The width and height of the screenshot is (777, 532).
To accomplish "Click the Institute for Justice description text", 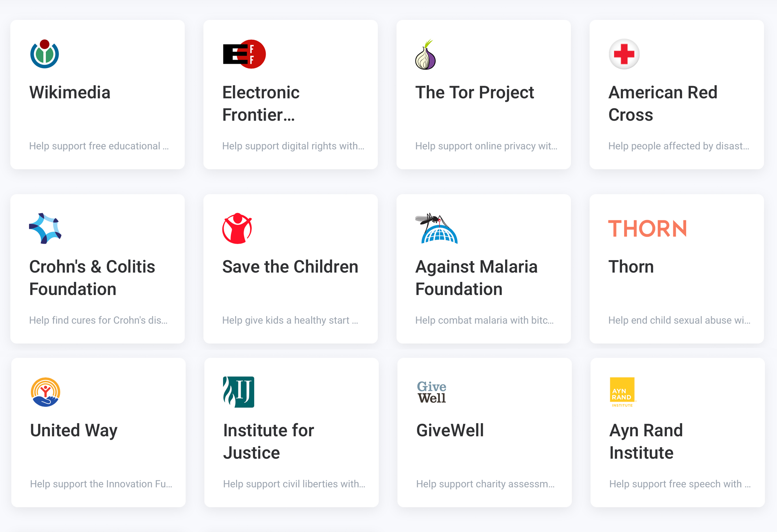I will click(x=294, y=484).
